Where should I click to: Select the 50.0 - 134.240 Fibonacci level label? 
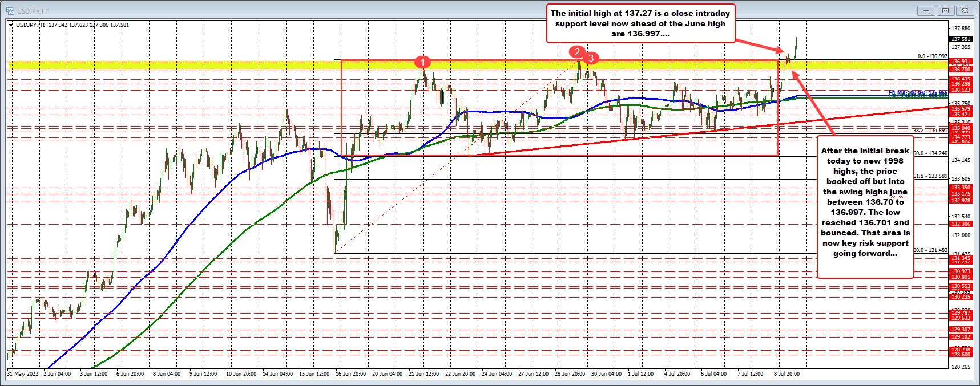[930, 153]
